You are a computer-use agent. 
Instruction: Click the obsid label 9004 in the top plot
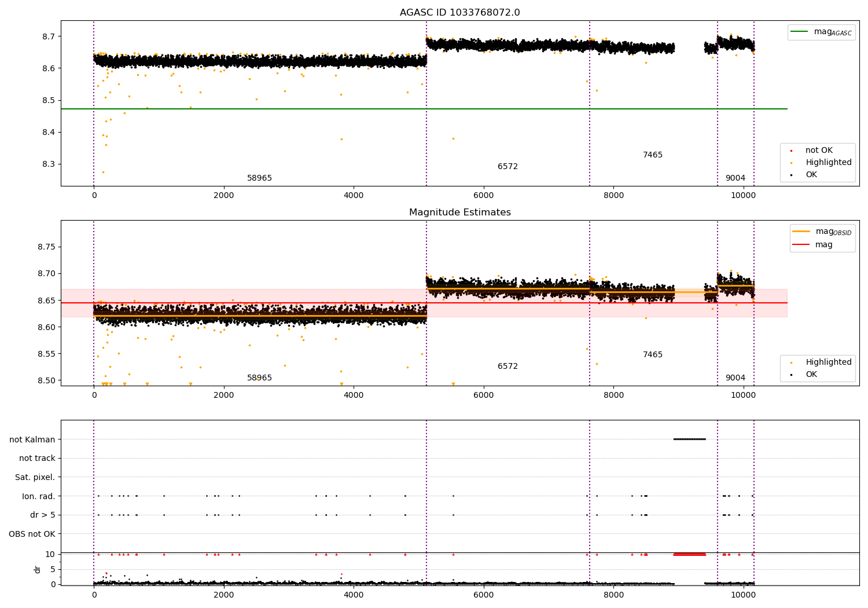pos(735,178)
